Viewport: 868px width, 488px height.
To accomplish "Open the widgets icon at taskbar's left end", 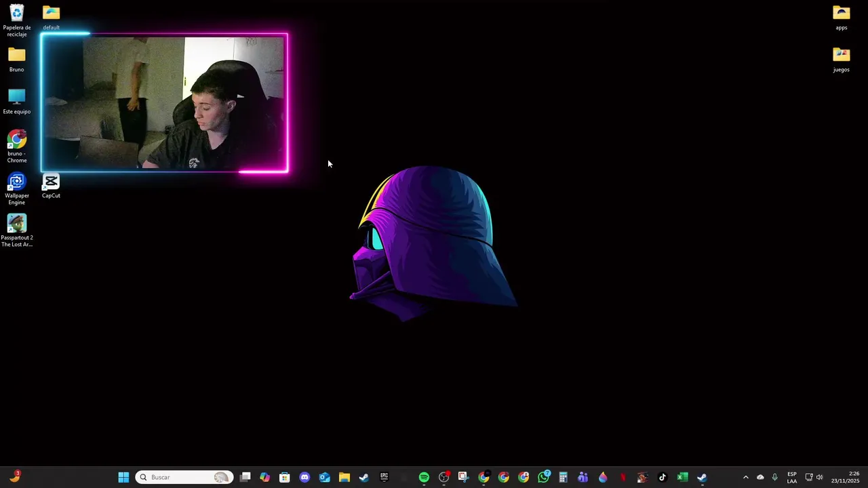I will 15,476.
